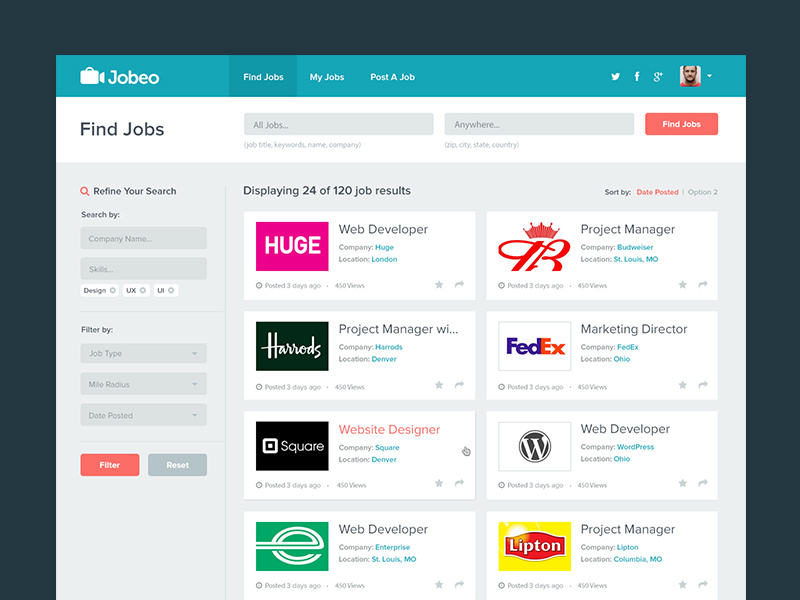Viewport: 800px width, 600px height.
Task: Share the Enterprise Web Developer job
Action: 459,584
